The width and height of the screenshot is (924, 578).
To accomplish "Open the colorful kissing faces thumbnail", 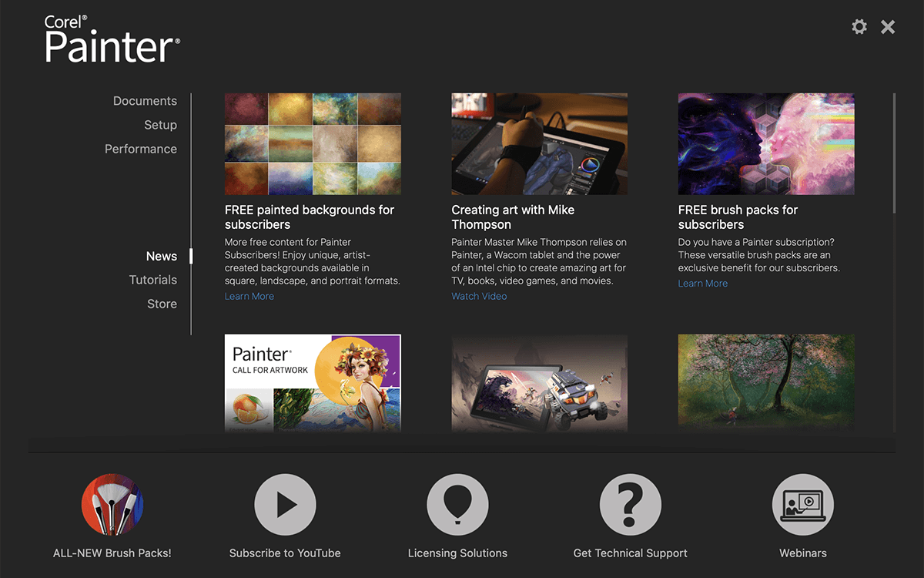I will 766,144.
